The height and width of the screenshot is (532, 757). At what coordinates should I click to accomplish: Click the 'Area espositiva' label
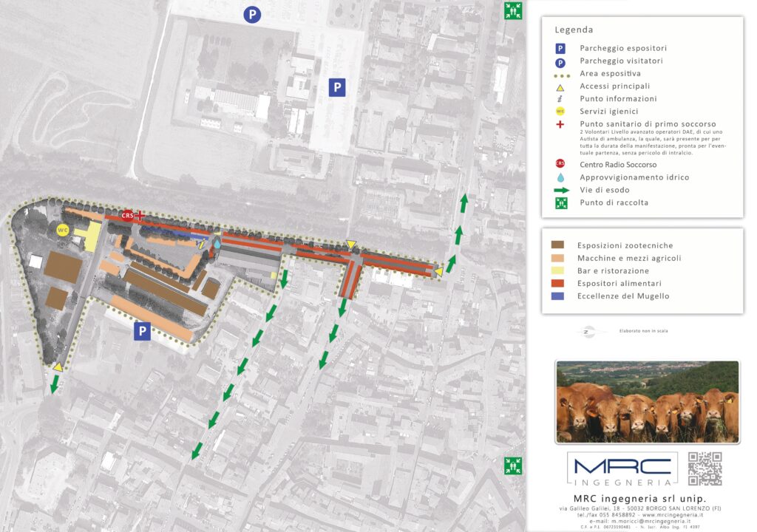[x=610, y=73]
